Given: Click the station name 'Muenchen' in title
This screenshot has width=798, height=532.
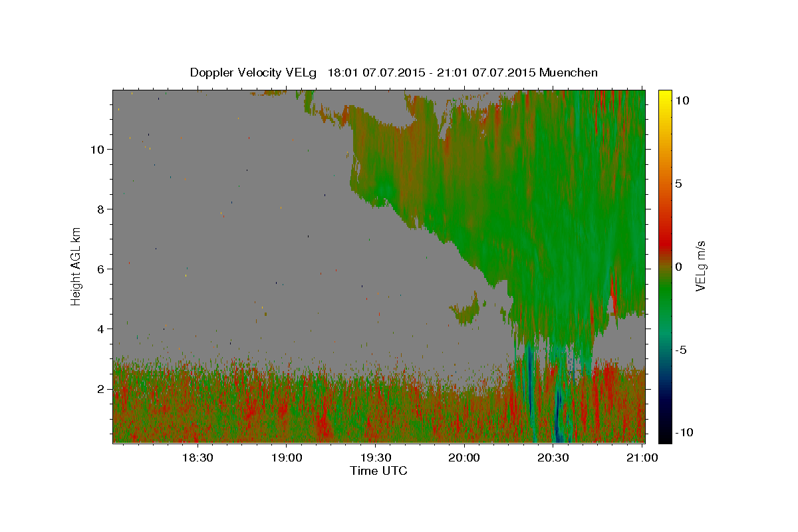Looking at the screenshot, I should [569, 72].
